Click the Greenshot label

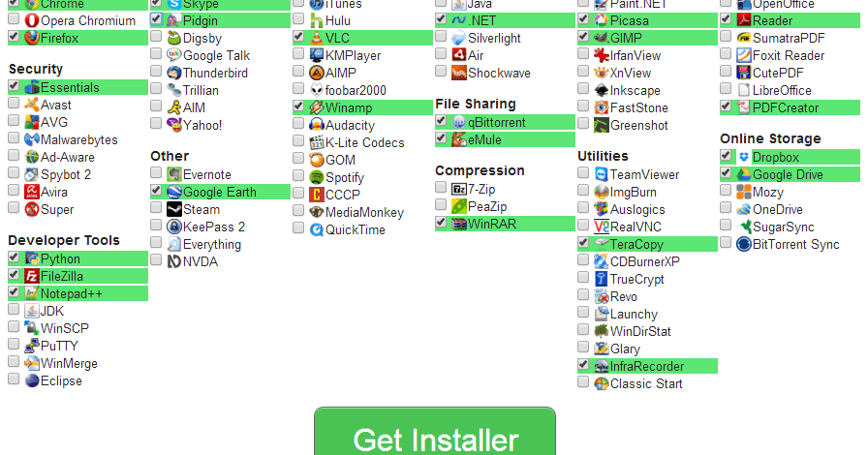click(639, 126)
